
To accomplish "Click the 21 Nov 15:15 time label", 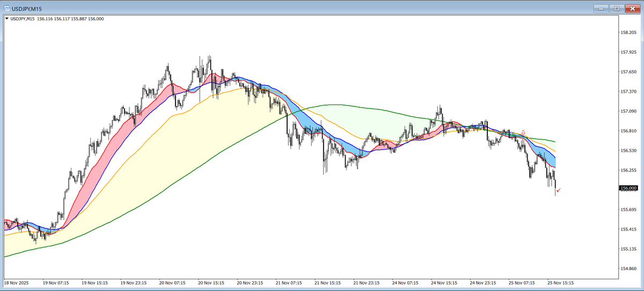I will point(327,282).
